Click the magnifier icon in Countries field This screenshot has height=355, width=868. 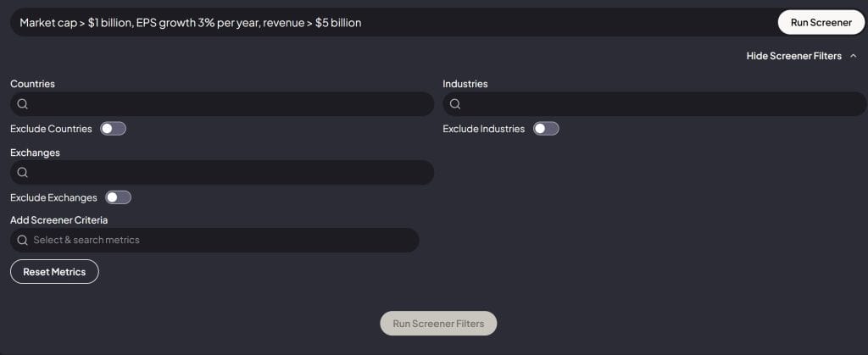[23, 104]
